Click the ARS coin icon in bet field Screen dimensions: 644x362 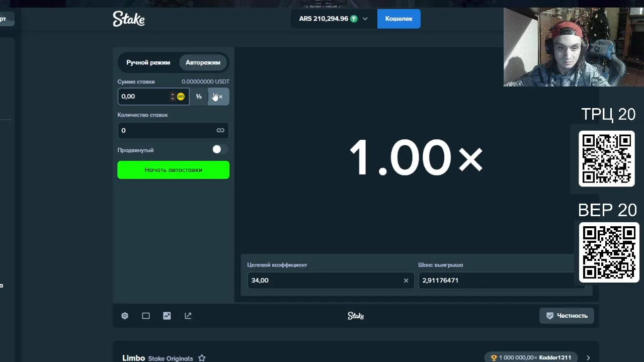[181, 97]
